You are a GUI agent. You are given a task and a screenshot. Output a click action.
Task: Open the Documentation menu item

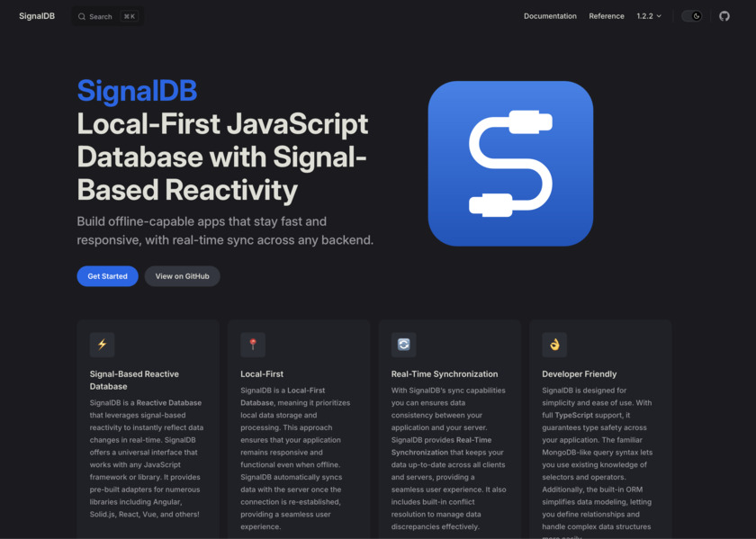(x=550, y=16)
